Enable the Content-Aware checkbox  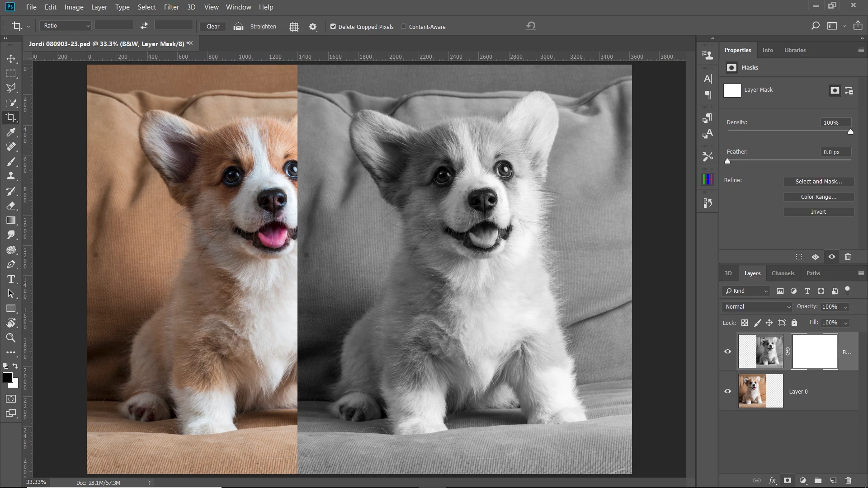[x=404, y=27]
